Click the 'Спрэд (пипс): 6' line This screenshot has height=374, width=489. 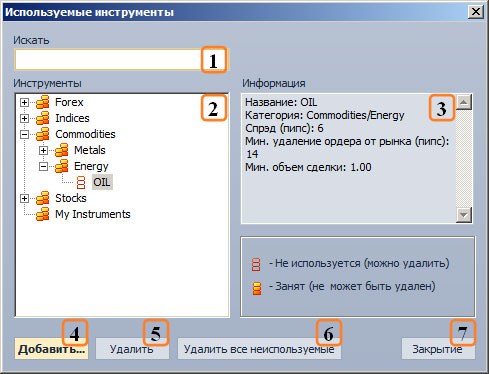pos(284,128)
